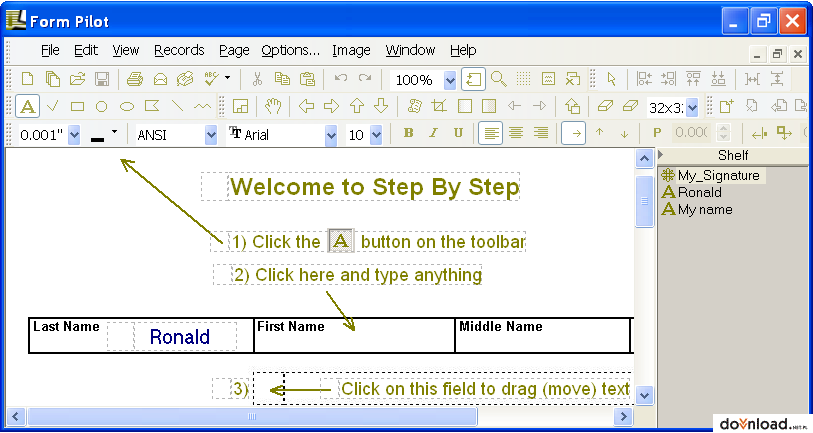Select My_Signature in the Shelf
This screenshot has width=813, height=433.
click(712, 175)
